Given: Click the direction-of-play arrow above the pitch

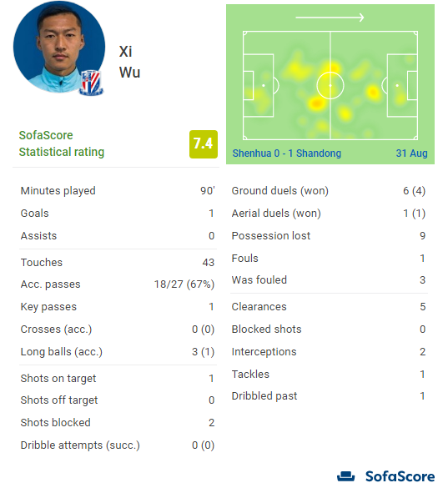Looking at the screenshot, I should click(330, 18).
